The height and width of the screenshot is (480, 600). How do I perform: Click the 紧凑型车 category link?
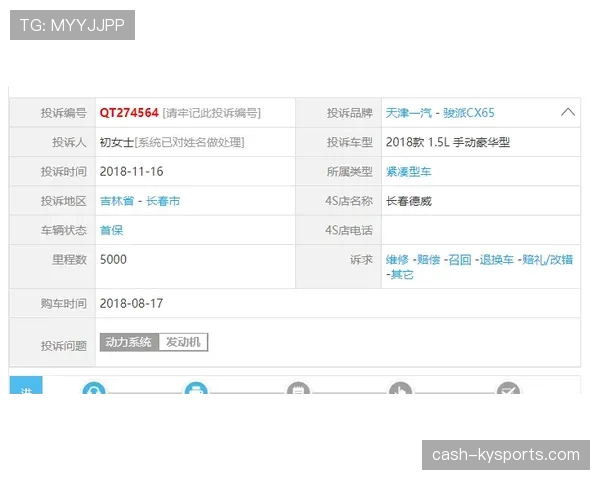[409, 171]
